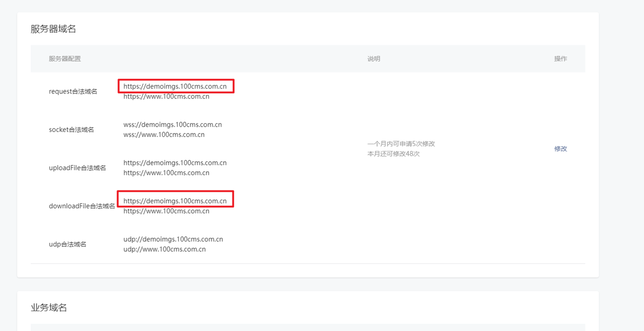Select udp://www.100cms.com.cn domain entry
The height and width of the screenshot is (331, 644).
coord(164,249)
